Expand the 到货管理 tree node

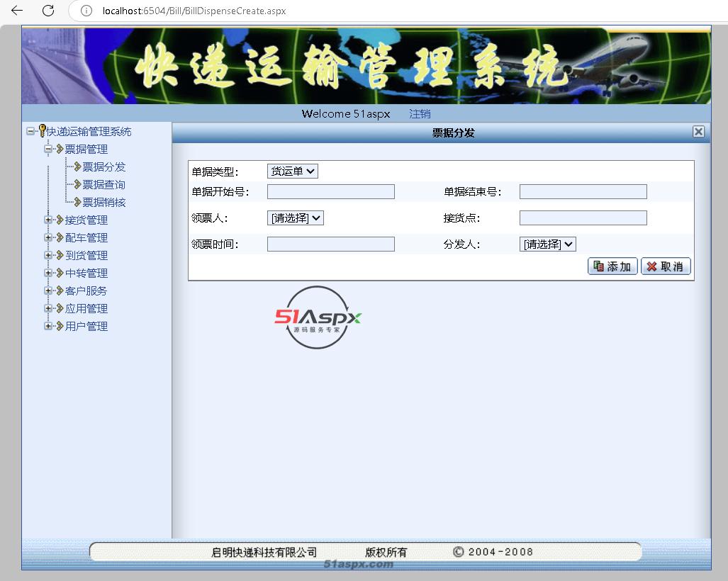tap(47, 255)
